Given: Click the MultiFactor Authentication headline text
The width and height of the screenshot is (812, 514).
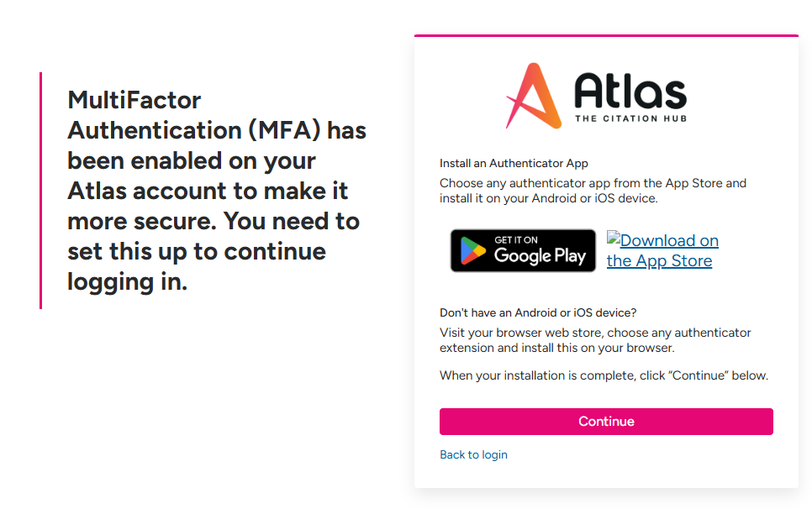Looking at the screenshot, I should [x=217, y=191].
